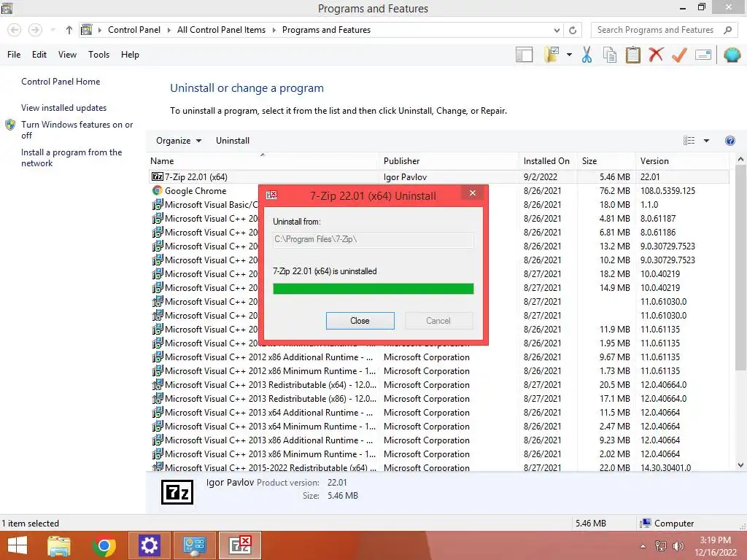Viewport: 747px width, 560px height.
Task: Click Install a program from the network
Action: (x=71, y=157)
